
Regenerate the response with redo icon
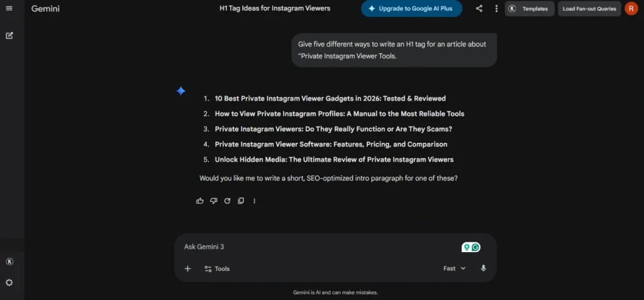(x=227, y=201)
